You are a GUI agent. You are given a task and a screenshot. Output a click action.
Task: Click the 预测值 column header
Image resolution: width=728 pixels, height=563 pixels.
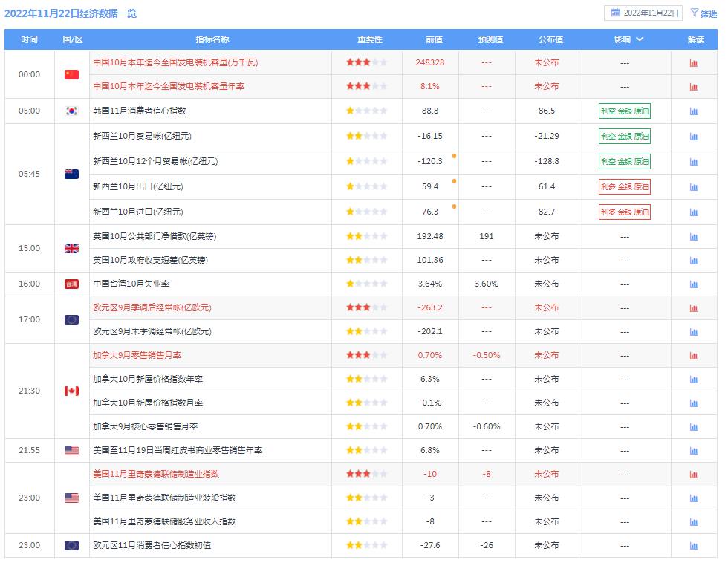(x=490, y=39)
